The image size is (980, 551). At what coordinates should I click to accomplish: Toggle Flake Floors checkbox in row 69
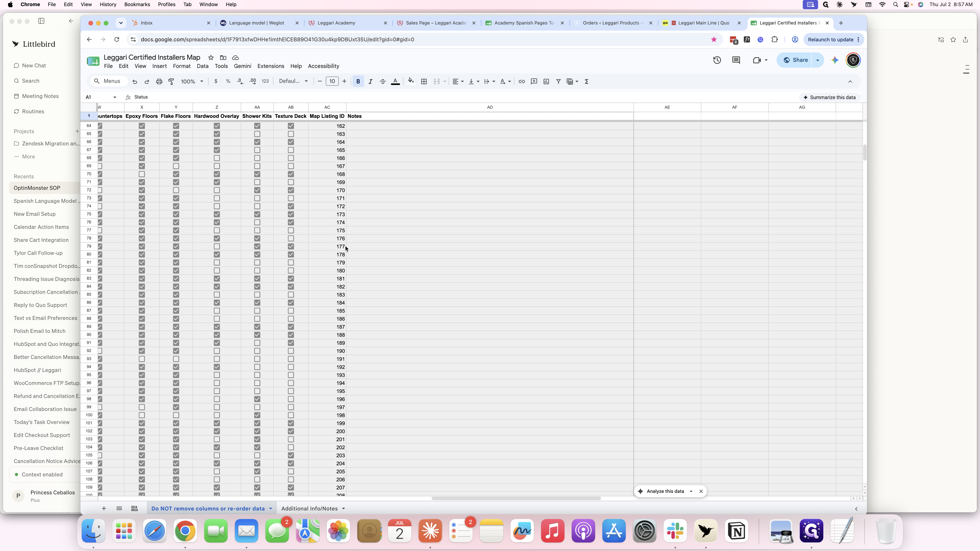coord(176,166)
